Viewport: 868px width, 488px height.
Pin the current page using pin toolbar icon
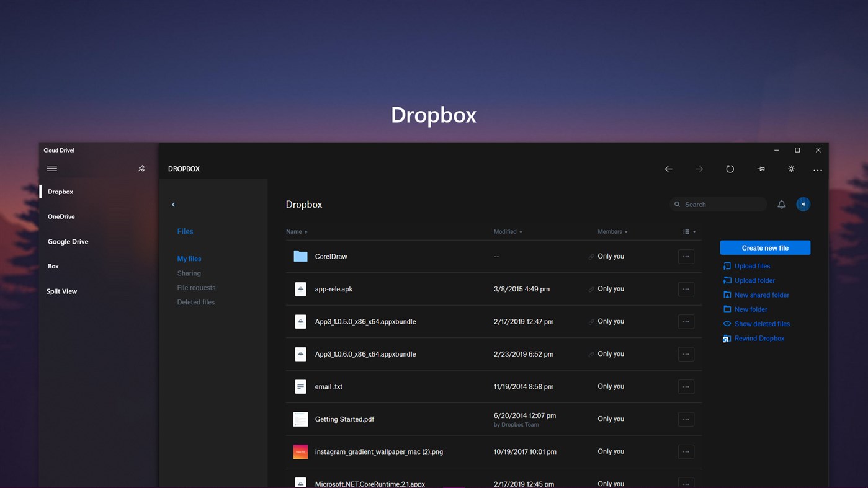pos(761,169)
